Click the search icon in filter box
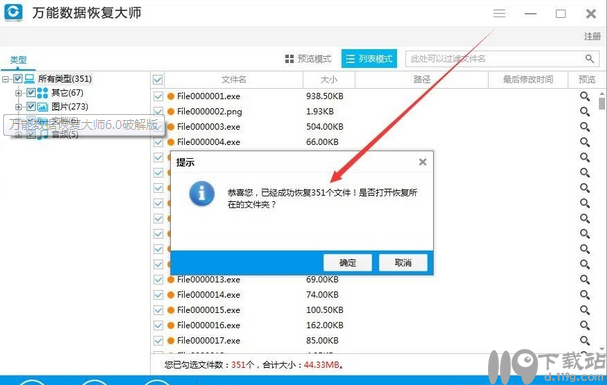The width and height of the screenshot is (607, 385). tap(589, 59)
